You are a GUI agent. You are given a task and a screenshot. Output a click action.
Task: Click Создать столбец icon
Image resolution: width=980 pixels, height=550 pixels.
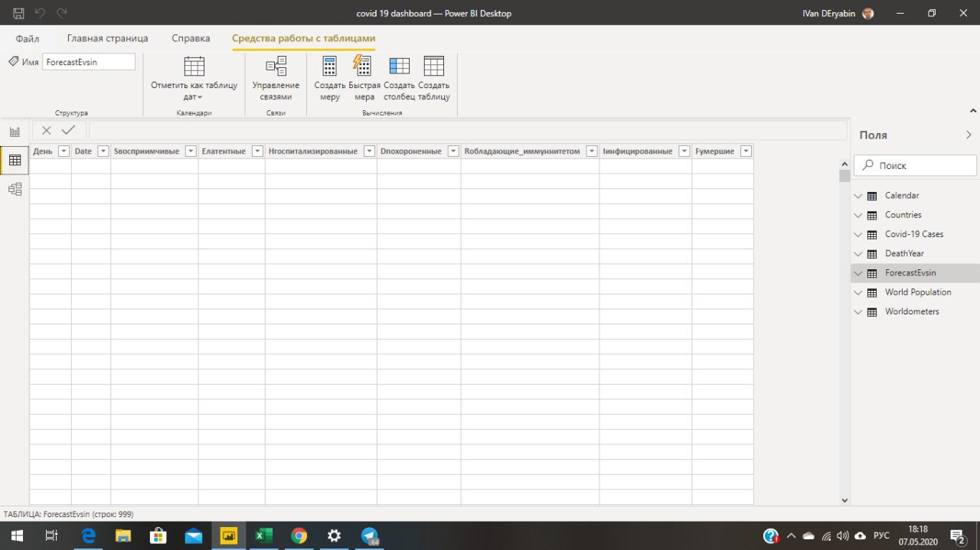[399, 66]
